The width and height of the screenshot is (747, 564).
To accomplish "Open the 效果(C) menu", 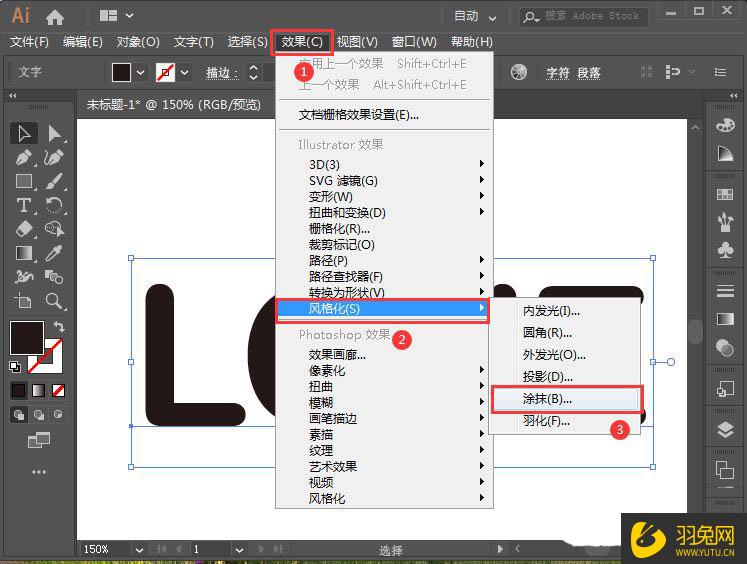I will coord(302,42).
